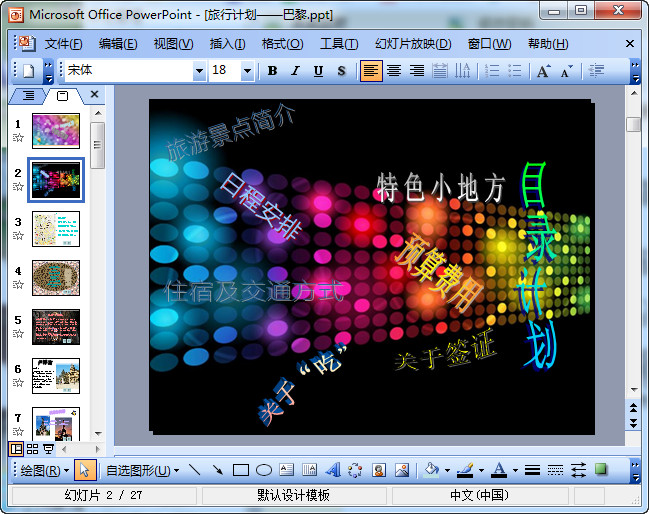The height and width of the screenshot is (514, 649).
Task: Center align the text
Action: click(x=394, y=71)
